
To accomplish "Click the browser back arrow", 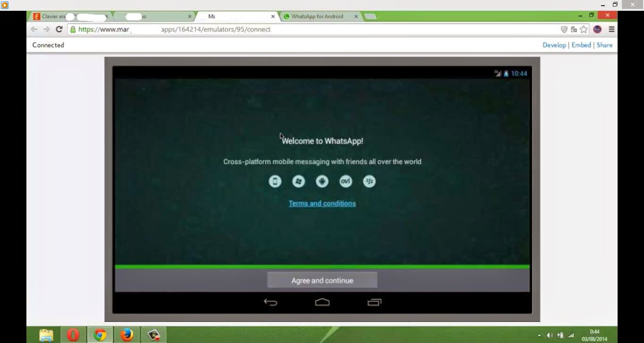I will click(x=34, y=29).
